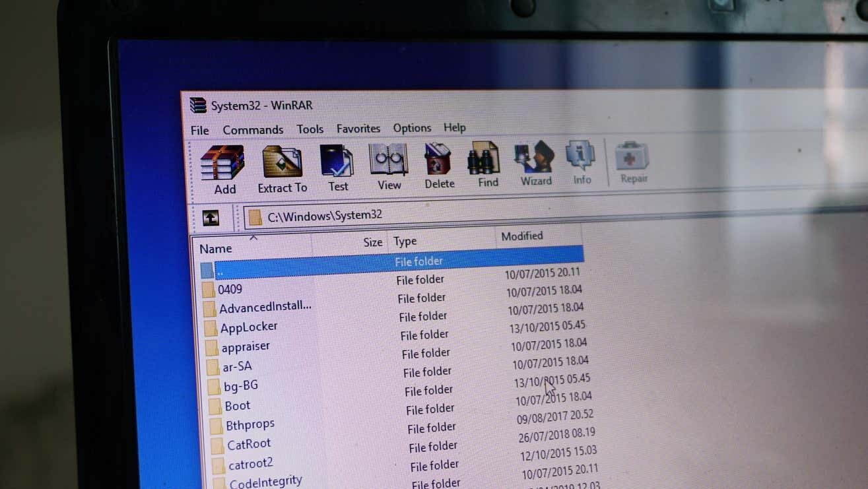Click the 10/07/2015 20.11 date of 0409
Viewport: 868px width, 489px height.
(x=543, y=273)
